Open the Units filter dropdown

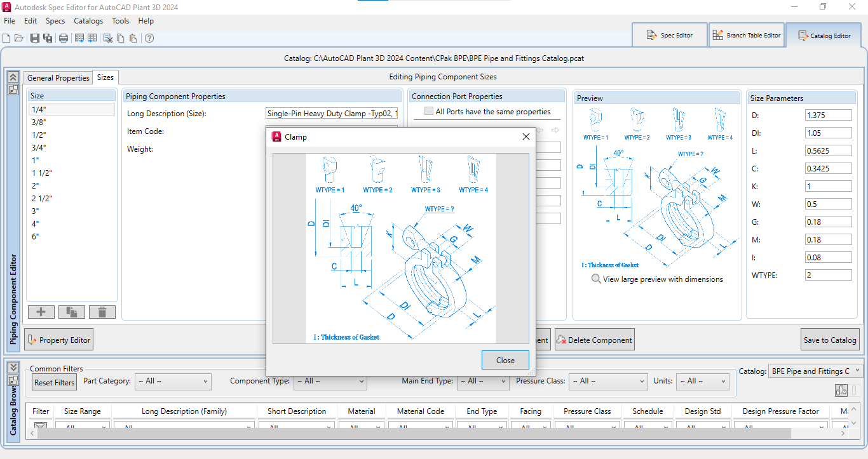702,381
